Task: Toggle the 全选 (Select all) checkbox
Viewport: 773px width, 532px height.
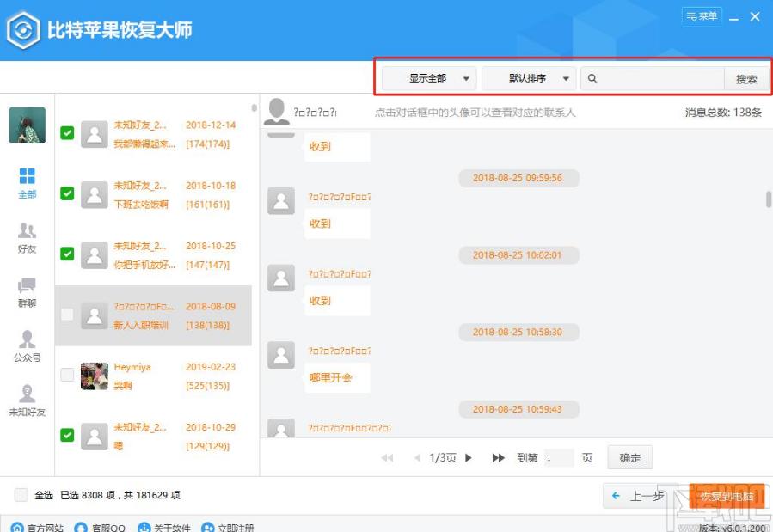Action: pos(21,495)
